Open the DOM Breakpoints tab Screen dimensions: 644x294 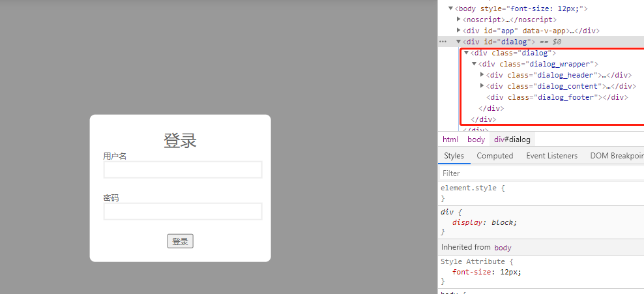tap(617, 156)
